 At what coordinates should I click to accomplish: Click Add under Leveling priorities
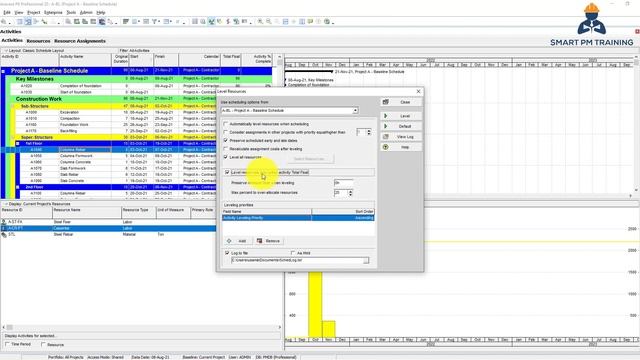click(237, 241)
